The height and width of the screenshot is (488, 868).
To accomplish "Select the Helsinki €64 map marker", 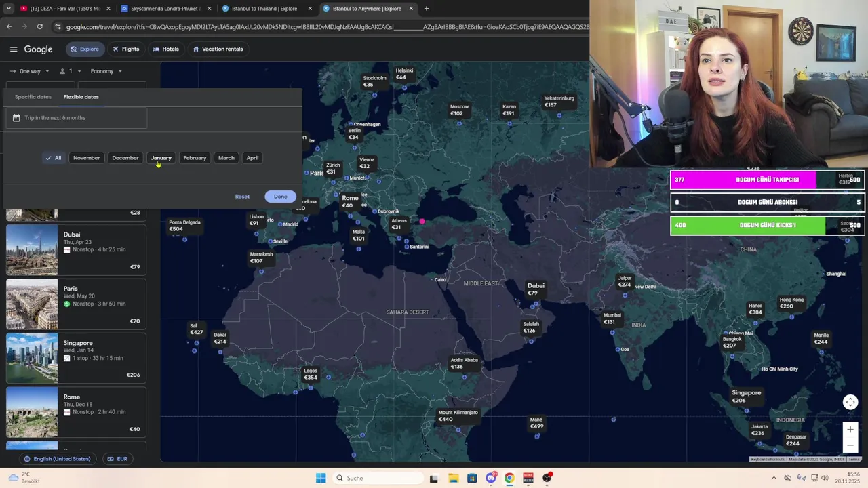I will 404,74.
